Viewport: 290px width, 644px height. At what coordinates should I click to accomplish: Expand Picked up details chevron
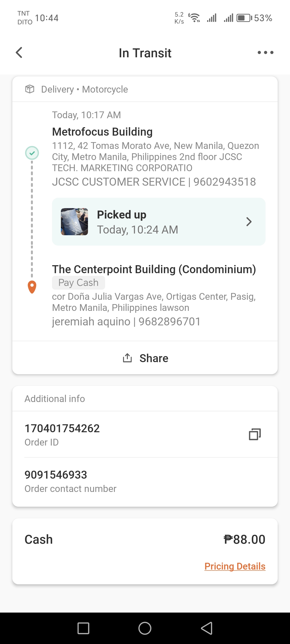click(249, 222)
